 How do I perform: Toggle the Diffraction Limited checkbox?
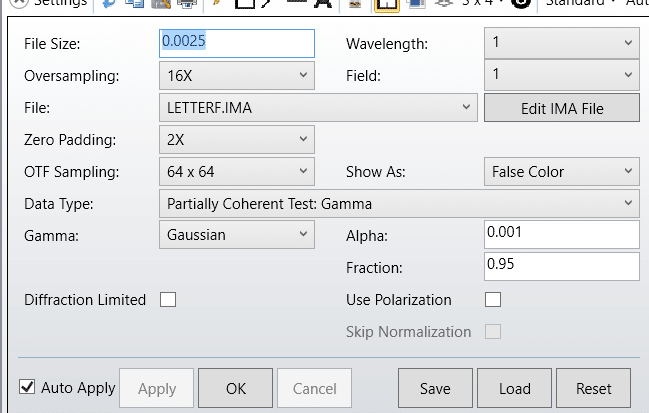(168, 300)
